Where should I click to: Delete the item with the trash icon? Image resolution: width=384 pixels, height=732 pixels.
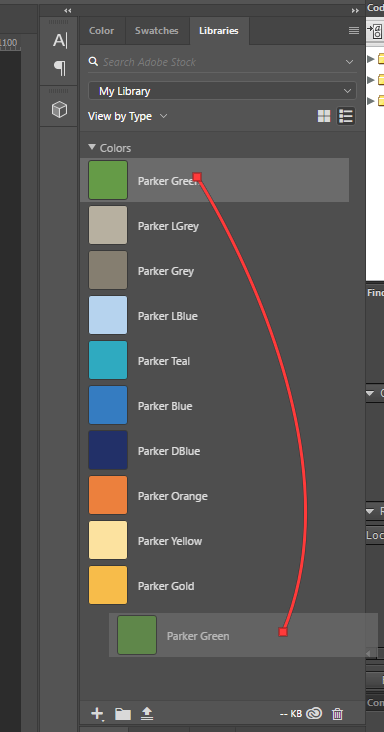click(337, 713)
